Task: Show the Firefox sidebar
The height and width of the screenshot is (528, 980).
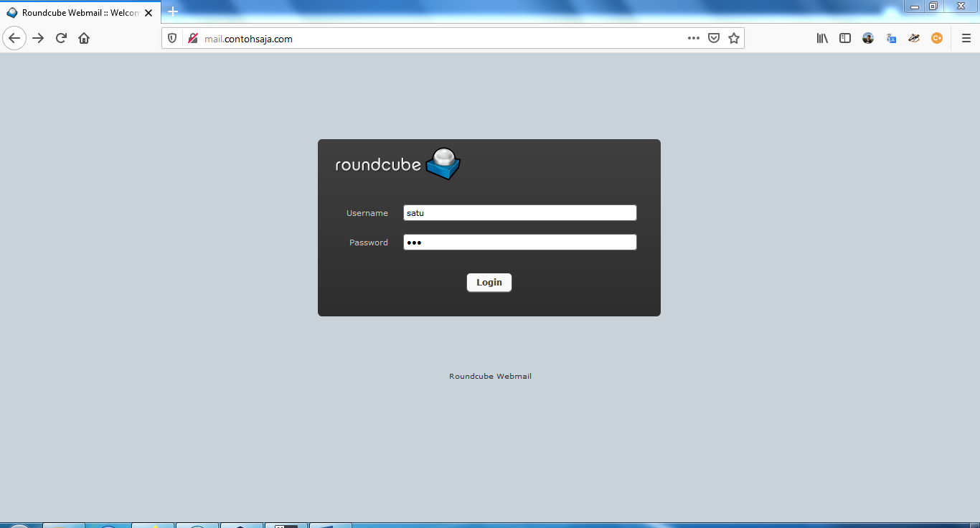Action: coord(845,38)
